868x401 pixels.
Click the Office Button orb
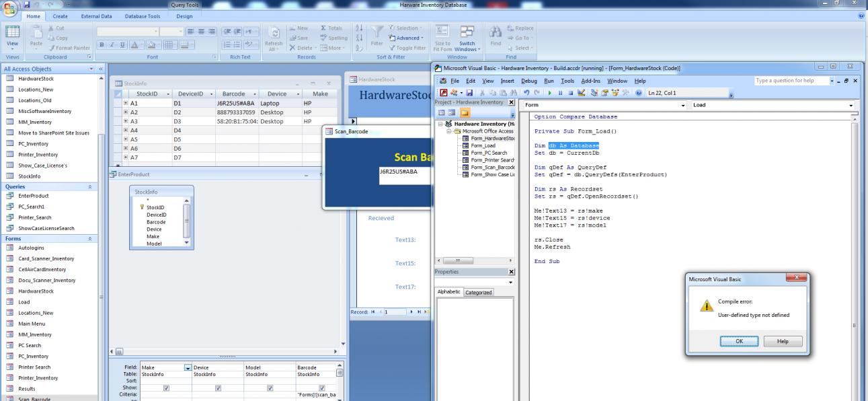coord(10,7)
